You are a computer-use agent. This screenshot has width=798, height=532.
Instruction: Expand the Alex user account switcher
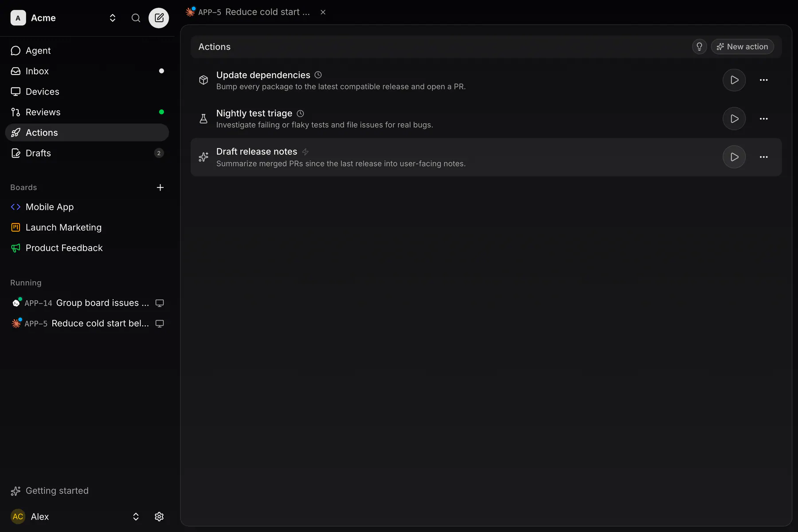click(136, 516)
